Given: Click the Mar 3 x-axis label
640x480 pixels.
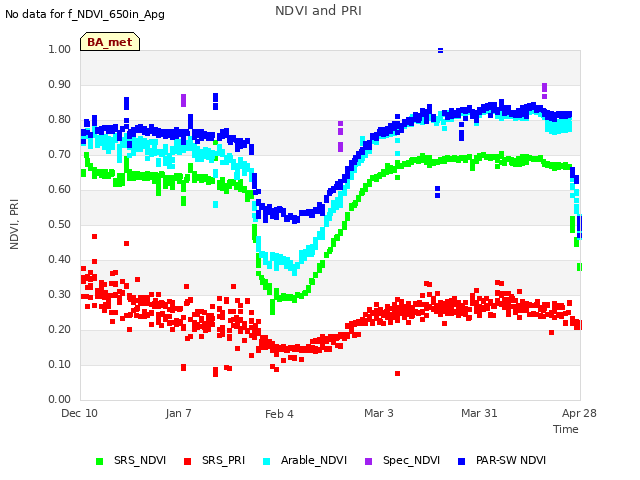Looking at the screenshot, I should (379, 413).
